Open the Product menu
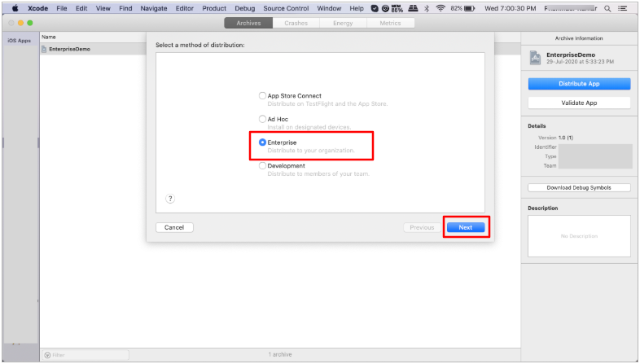 (x=214, y=8)
